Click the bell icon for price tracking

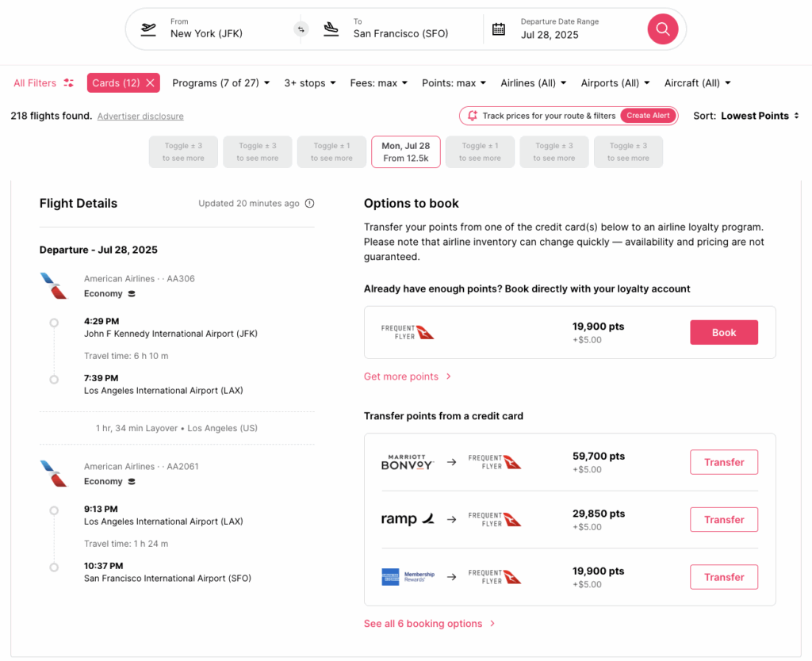473,116
